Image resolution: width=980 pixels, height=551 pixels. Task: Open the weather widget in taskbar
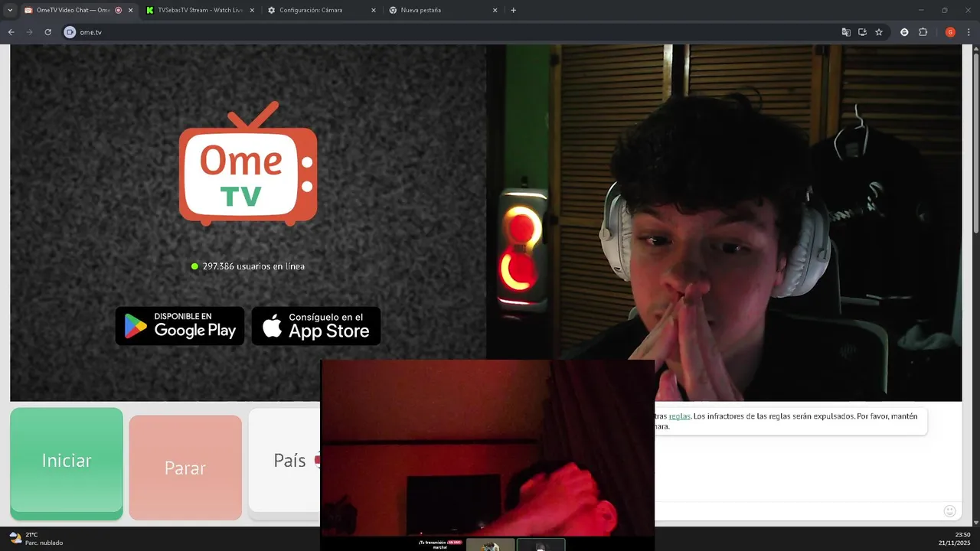[x=35, y=539]
